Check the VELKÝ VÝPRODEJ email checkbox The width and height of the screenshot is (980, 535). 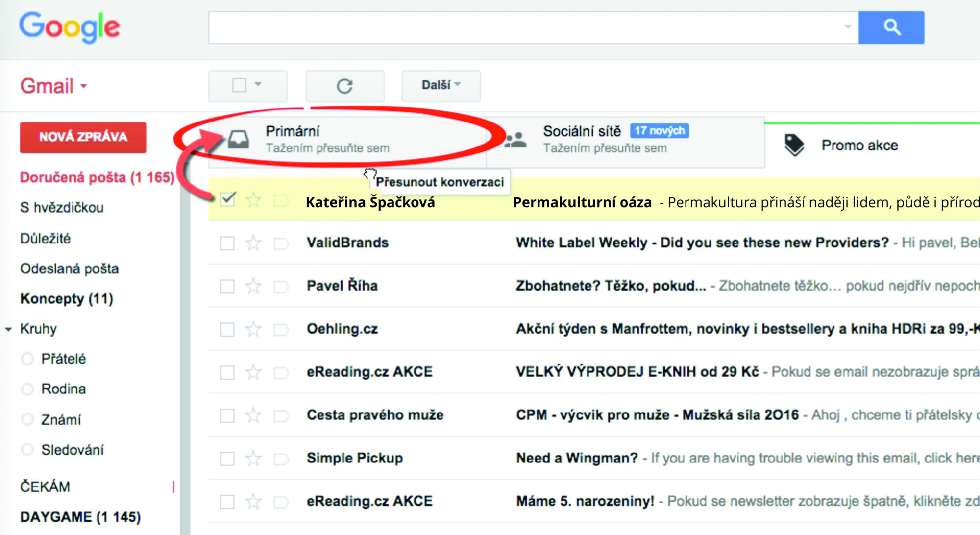click(227, 373)
